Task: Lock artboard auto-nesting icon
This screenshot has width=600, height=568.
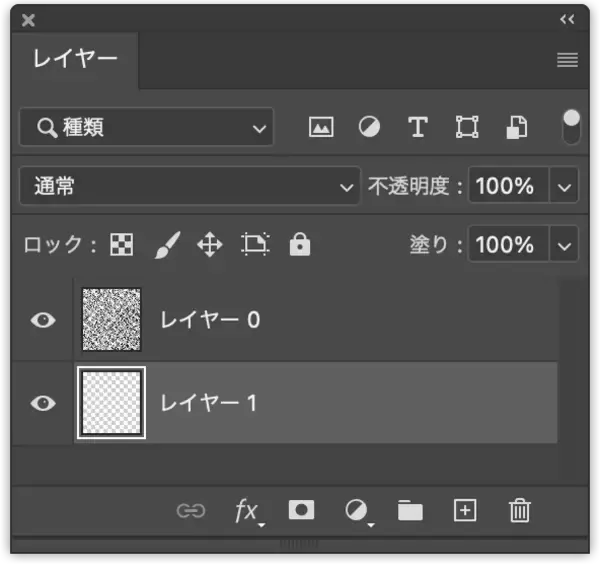Action: pyautogui.click(x=255, y=244)
